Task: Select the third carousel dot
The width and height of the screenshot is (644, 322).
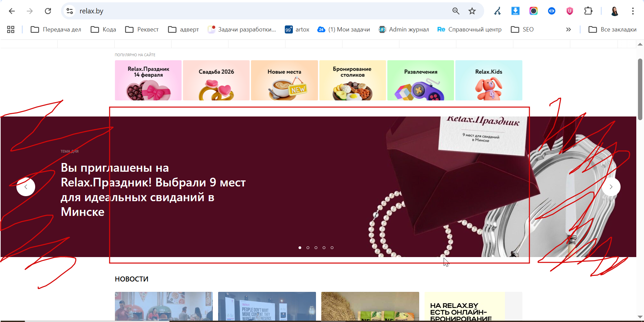Action: [316, 248]
